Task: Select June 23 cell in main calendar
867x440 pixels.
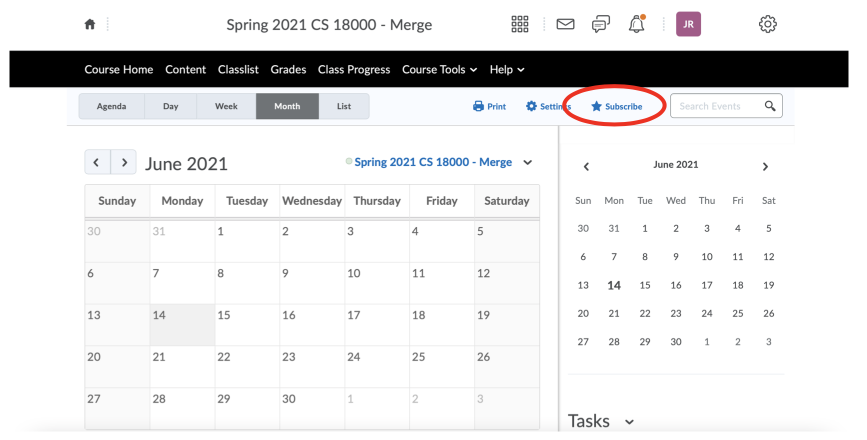Action: tap(312, 366)
